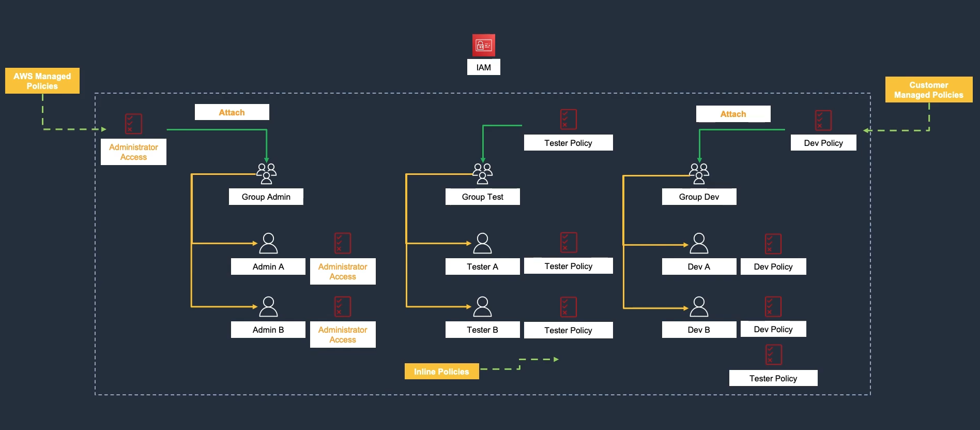Click the Customer Managed Policies label

tap(928, 90)
